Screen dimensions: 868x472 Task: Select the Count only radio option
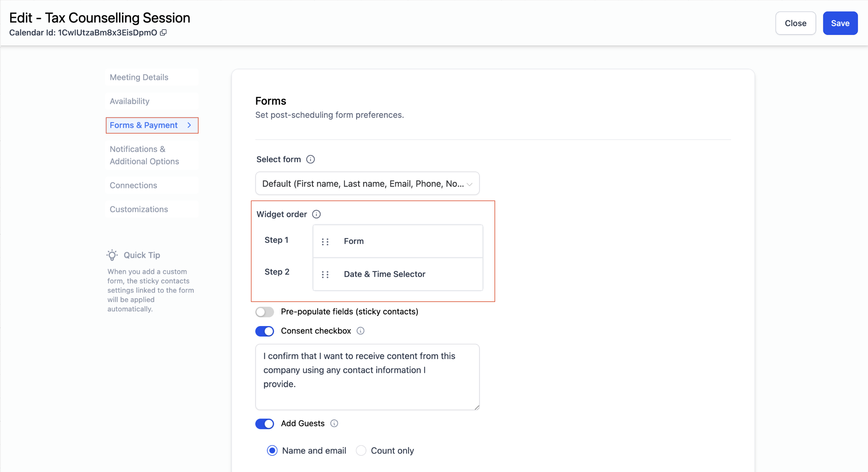click(x=361, y=451)
